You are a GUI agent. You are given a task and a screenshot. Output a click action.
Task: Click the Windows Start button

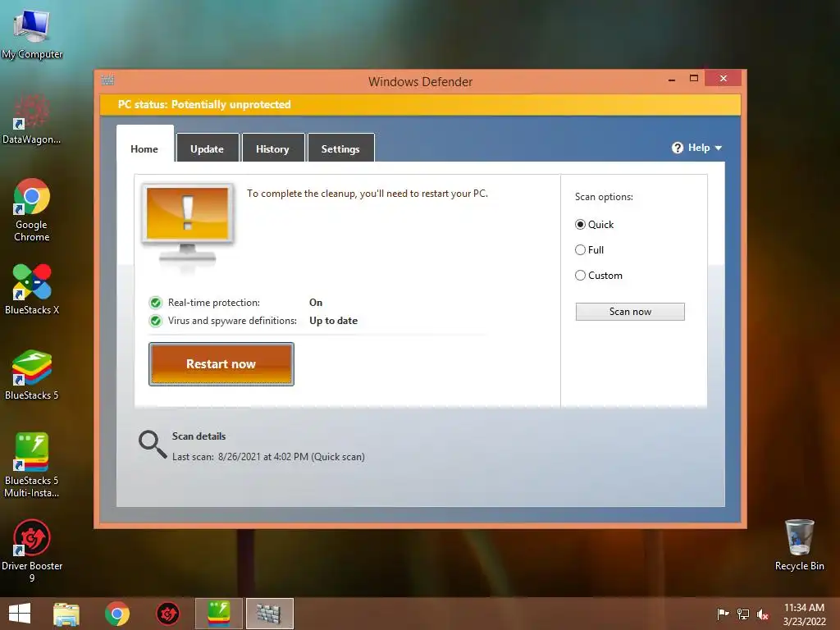(20, 614)
